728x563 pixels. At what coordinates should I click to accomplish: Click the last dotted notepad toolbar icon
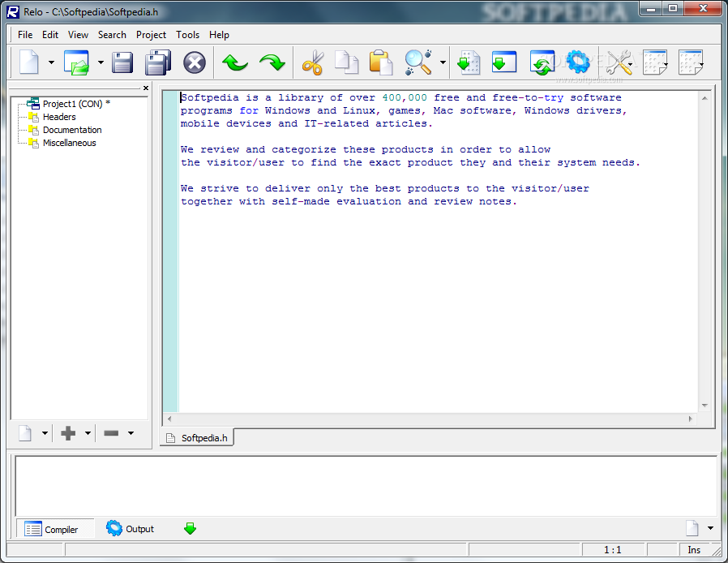tap(691, 62)
